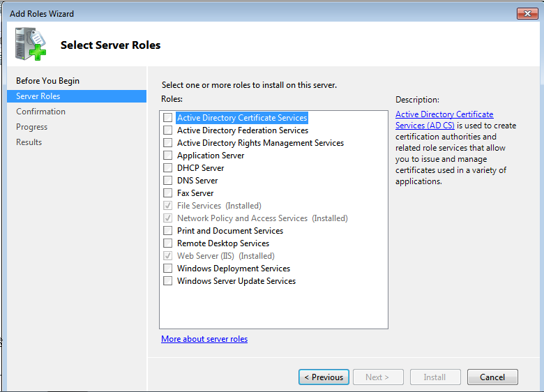Open More about server roles link
Screen dimensions: 544x392
coord(204,339)
